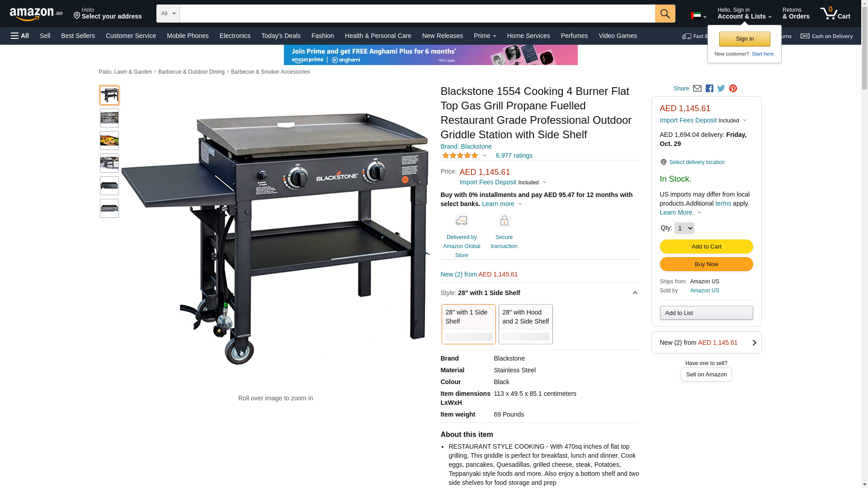Open the shopping cart icon
This screenshot has height=488, width=868.
click(835, 14)
